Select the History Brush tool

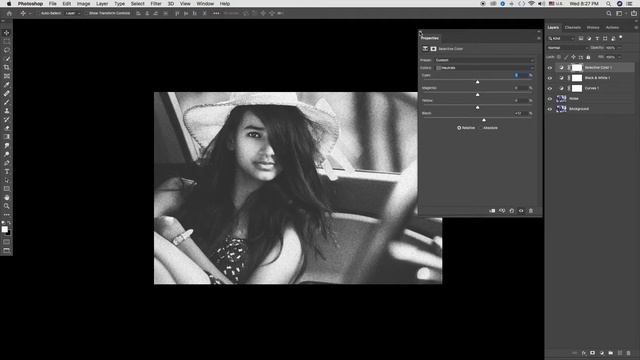7,120
